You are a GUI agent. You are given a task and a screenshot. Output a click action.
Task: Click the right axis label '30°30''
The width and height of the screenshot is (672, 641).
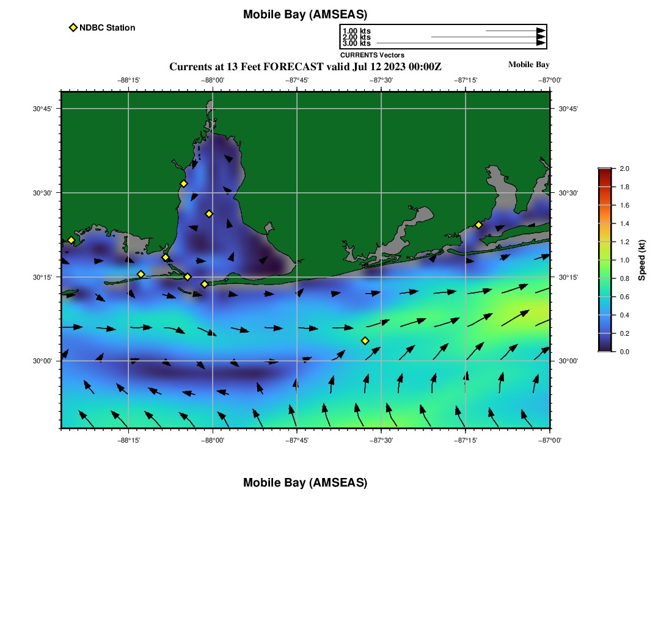point(568,193)
